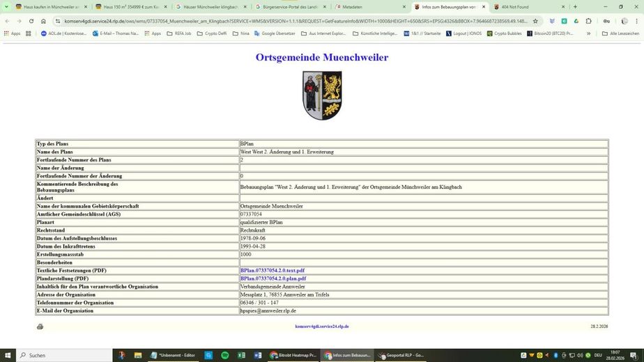Open the Chrome three-dot menu

636,21
